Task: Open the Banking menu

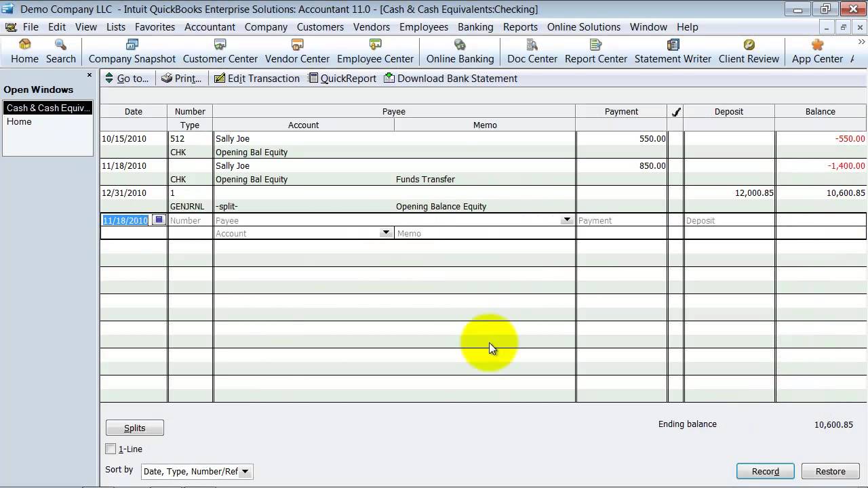Action: click(x=475, y=27)
